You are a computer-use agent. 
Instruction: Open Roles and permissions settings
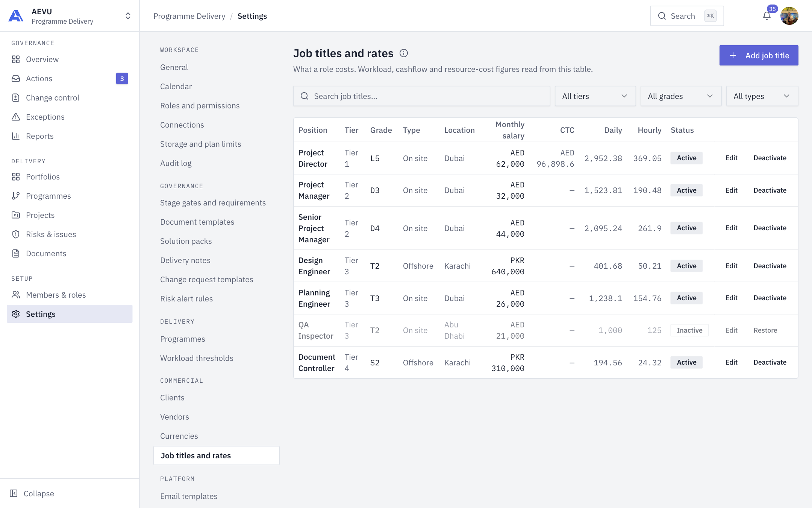click(200, 106)
